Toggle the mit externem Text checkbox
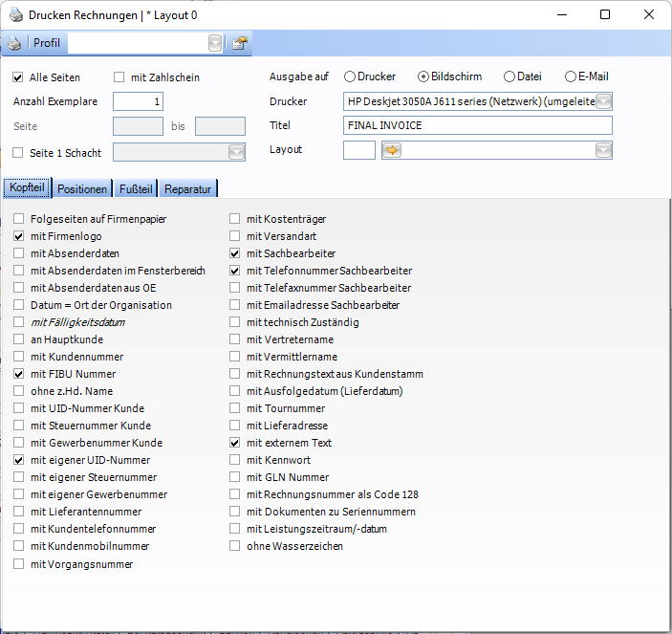Image resolution: width=672 pixels, height=634 pixels. [235, 443]
